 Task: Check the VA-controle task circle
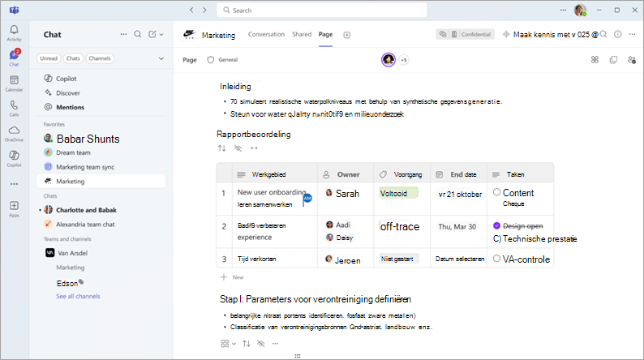coord(496,258)
